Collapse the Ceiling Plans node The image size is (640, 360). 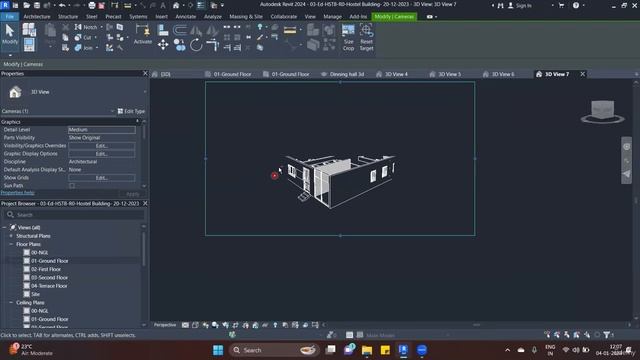[11, 302]
